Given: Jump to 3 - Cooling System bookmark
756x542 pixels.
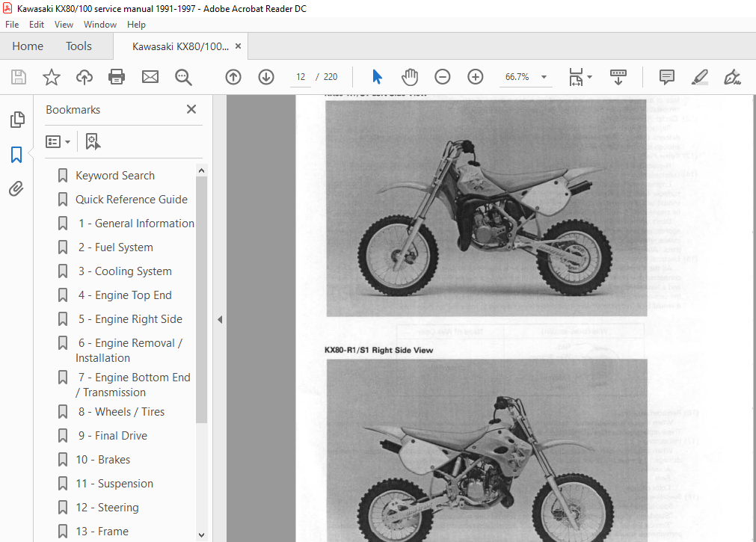Looking at the screenshot, I should coord(125,271).
